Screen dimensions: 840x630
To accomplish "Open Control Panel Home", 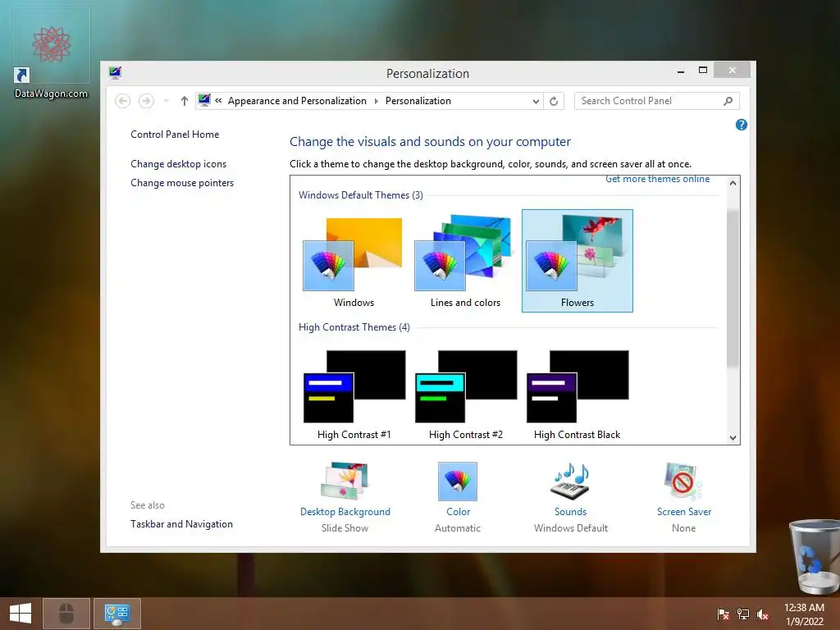I will pyautogui.click(x=175, y=135).
